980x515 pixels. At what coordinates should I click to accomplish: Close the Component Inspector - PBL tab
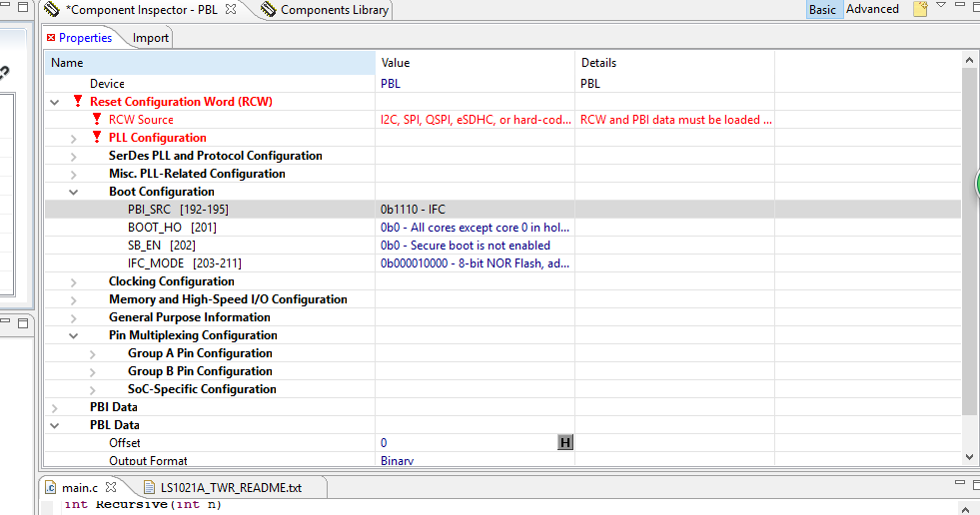[x=231, y=9]
